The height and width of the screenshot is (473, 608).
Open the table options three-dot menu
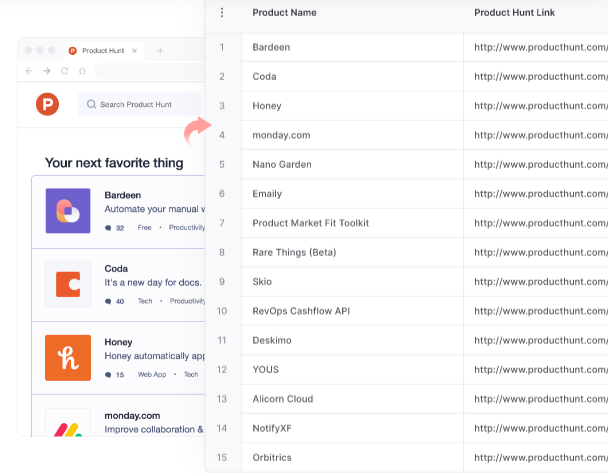222,13
